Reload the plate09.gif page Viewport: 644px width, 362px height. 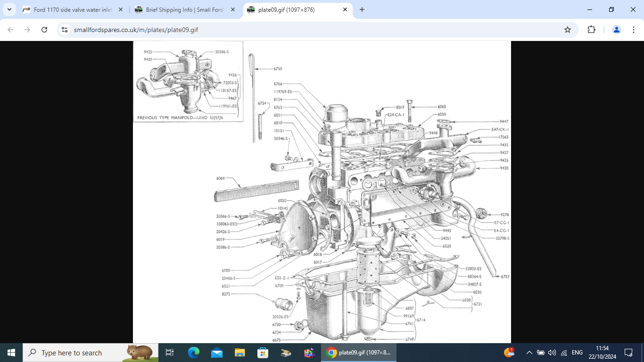coord(44,29)
